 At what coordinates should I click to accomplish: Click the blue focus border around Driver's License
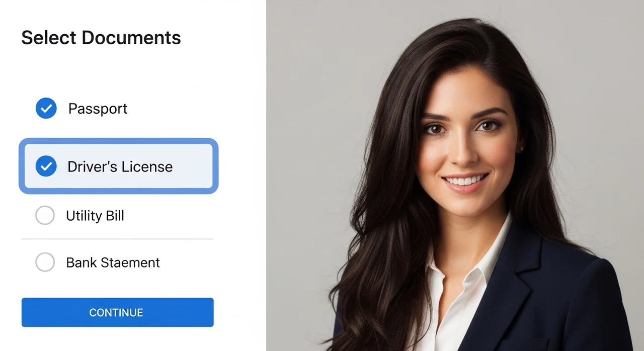[x=119, y=141]
